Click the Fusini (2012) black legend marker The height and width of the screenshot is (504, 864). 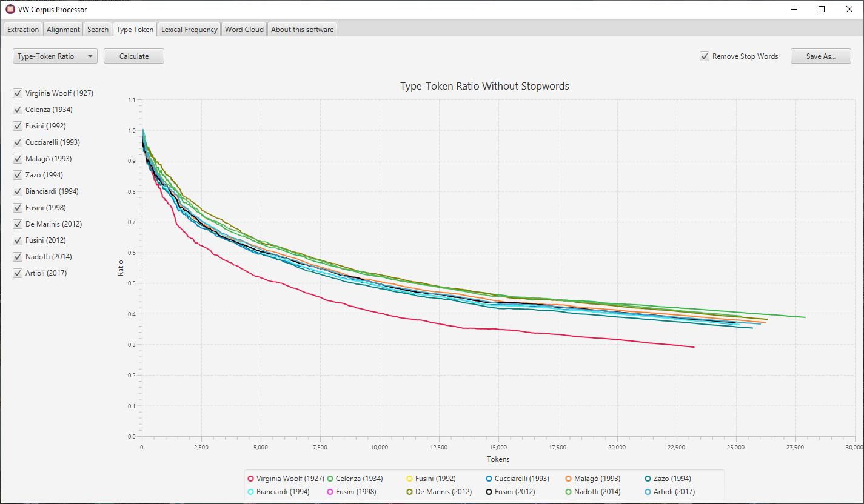pos(489,492)
